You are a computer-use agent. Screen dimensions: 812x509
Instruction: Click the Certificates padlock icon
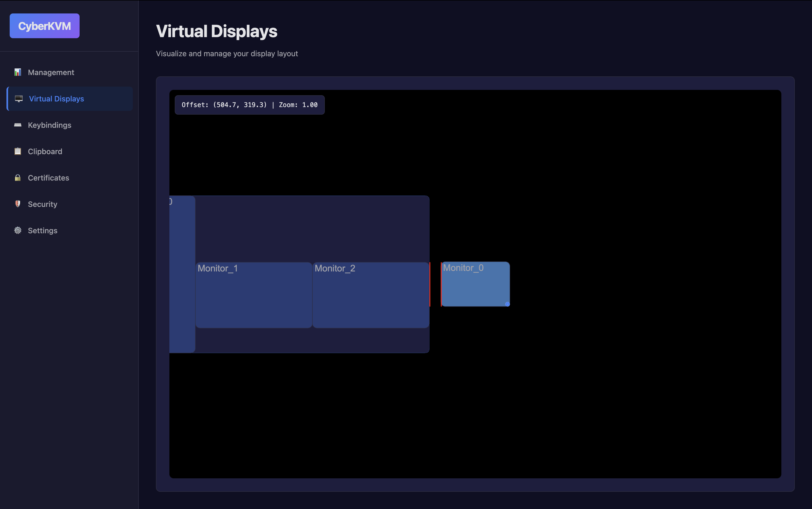pos(18,178)
